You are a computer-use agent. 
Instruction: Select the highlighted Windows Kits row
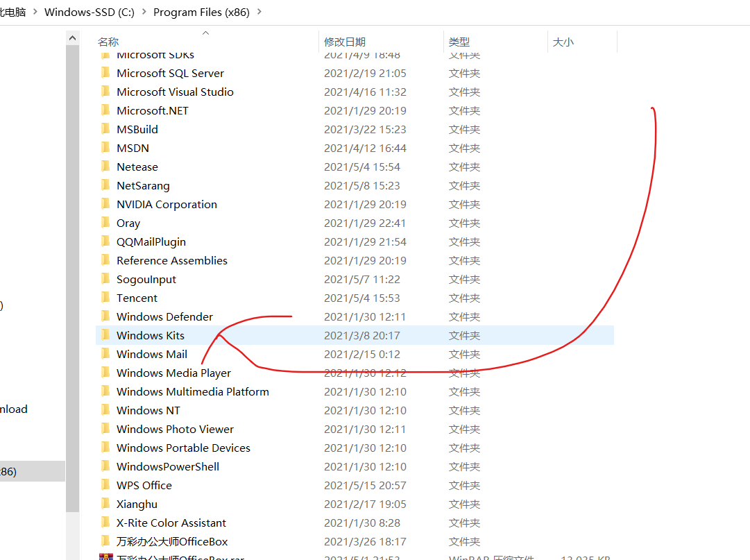[x=151, y=335]
